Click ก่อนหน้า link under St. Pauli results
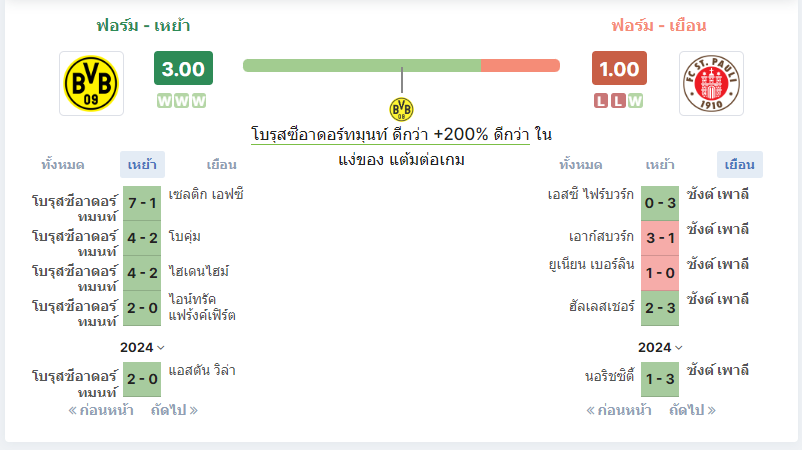The image size is (802, 450). tap(619, 410)
